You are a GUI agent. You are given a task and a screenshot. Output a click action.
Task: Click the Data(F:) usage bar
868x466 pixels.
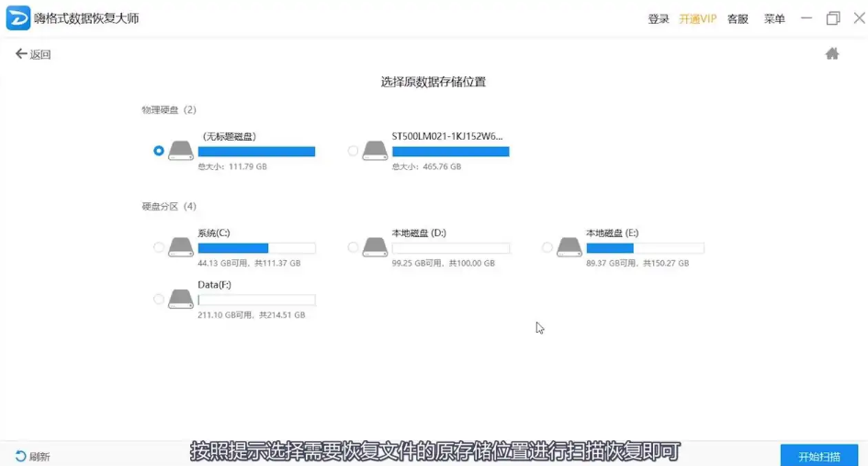[x=256, y=300]
